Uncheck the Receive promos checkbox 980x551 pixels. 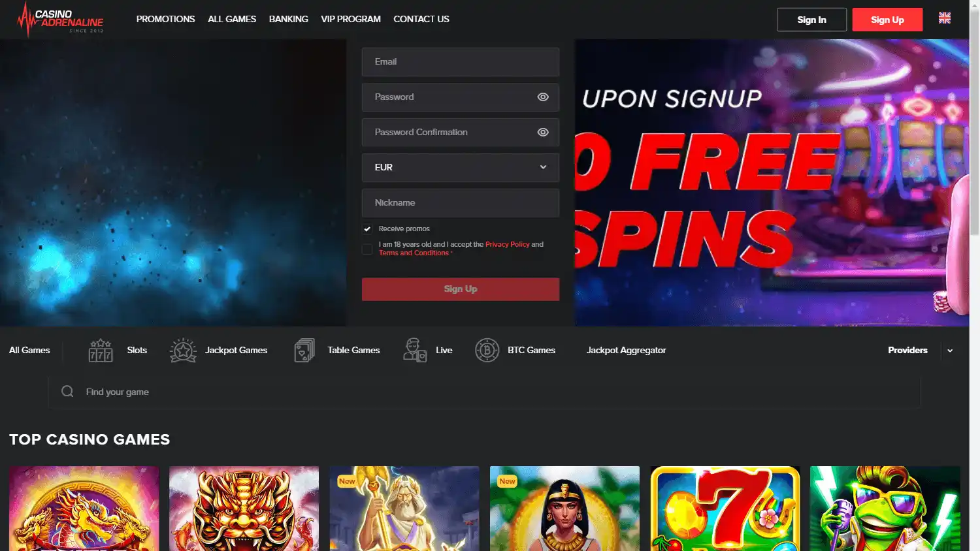[x=367, y=229]
